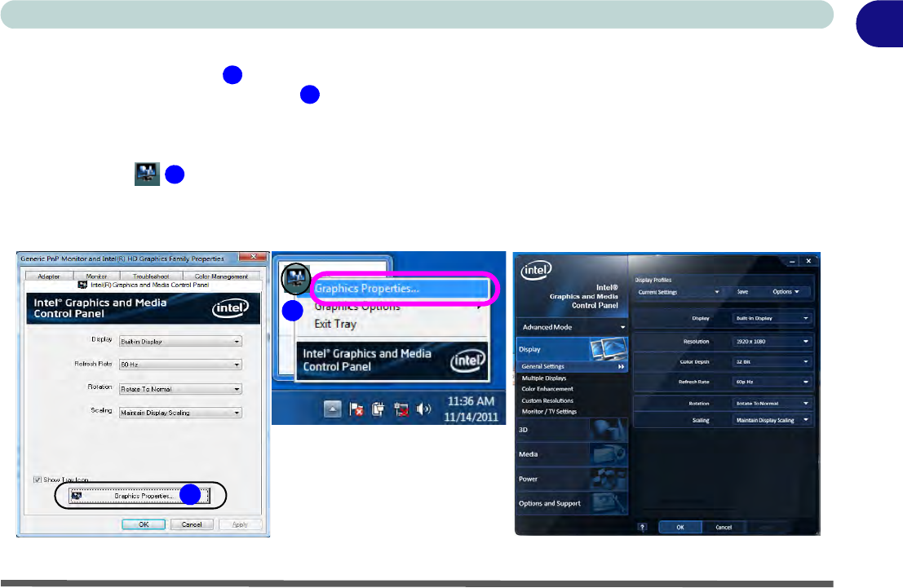Click OK in the dark Intel control panel
Screen dimensions: 903x588
680,527
